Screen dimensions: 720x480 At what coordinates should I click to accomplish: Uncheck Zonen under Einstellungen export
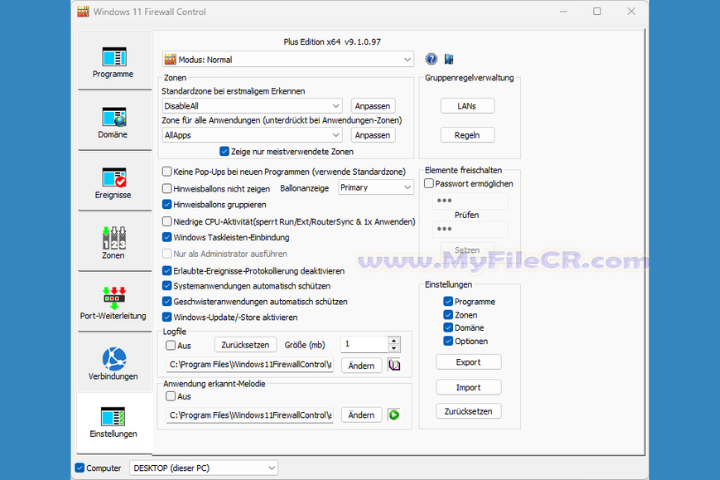[448, 315]
